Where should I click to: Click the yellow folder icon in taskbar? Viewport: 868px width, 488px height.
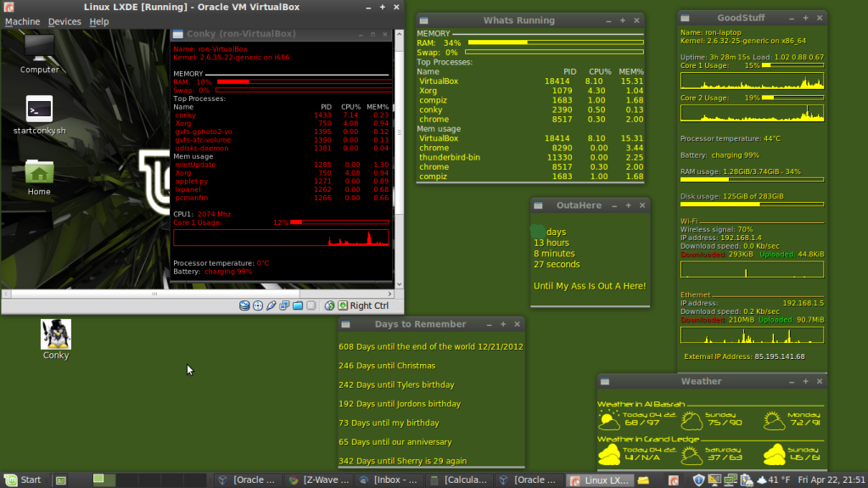tap(643, 480)
